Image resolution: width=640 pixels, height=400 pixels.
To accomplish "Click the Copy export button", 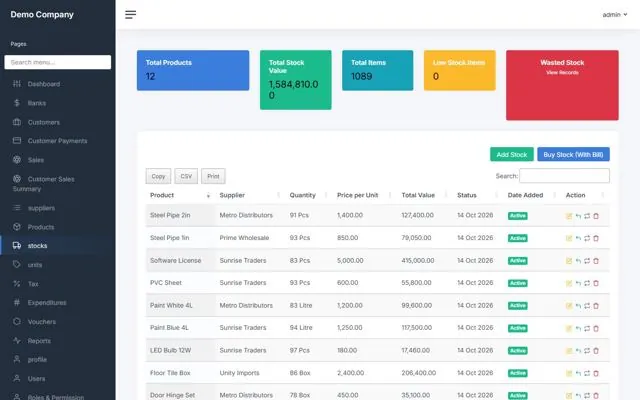I will (x=158, y=176).
